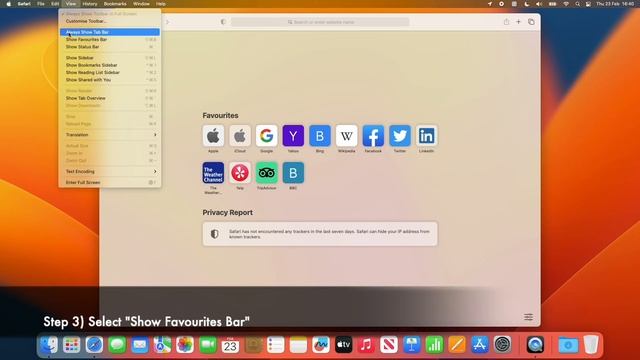Open Freeform from the Dock
Screen dimensions: 640x360
pyautogui.click(x=321, y=345)
